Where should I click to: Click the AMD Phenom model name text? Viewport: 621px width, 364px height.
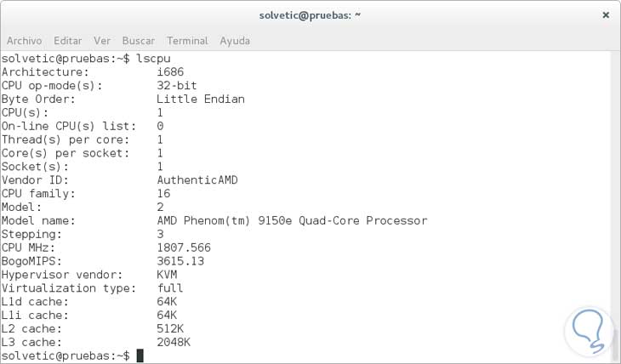click(x=292, y=220)
